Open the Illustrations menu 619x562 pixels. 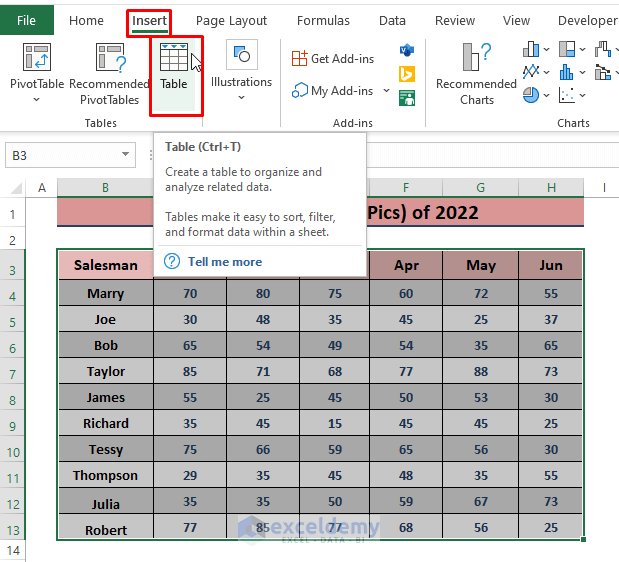(x=241, y=71)
